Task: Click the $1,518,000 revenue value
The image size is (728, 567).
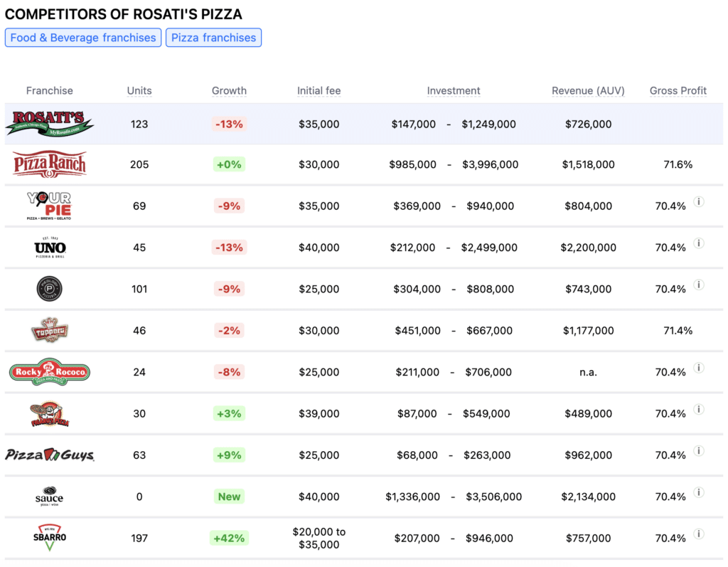Action: (x=588, y=164)
